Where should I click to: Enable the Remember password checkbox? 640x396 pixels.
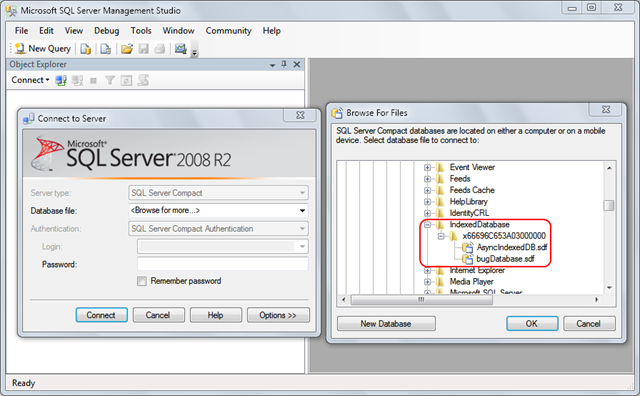pyautogui.click(x=142, y=281)
